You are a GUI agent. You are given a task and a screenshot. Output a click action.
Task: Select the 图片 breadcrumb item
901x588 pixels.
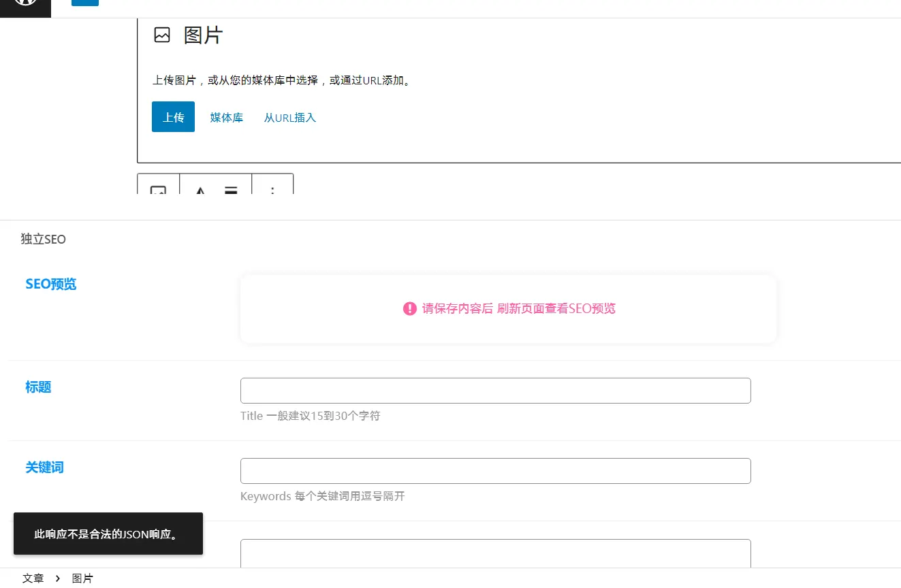(82, 578)
